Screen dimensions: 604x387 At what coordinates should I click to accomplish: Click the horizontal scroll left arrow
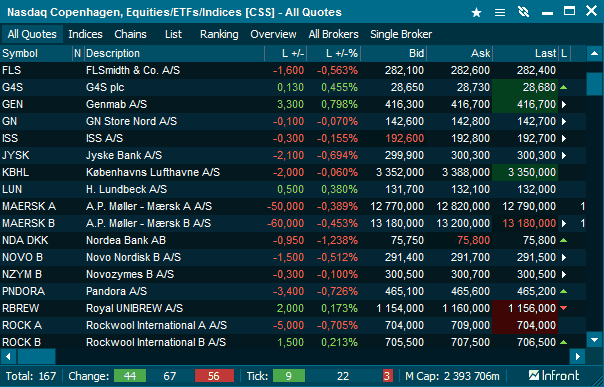(x=8, y=357)
